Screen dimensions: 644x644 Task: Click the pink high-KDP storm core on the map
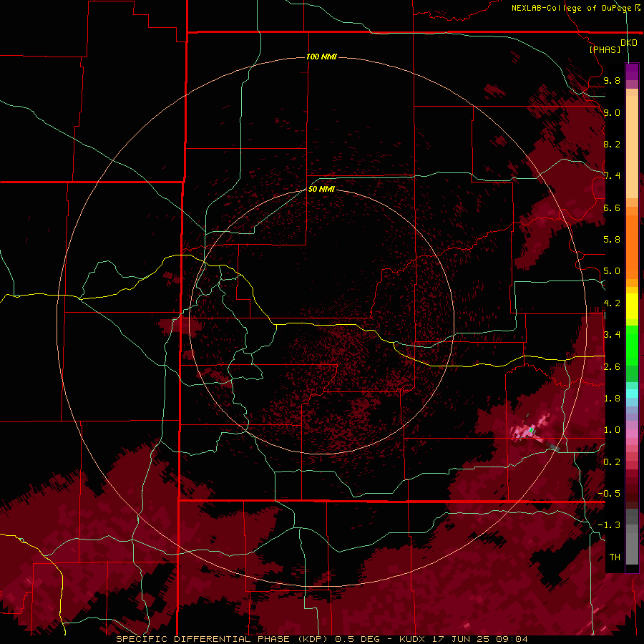(531, 429)
